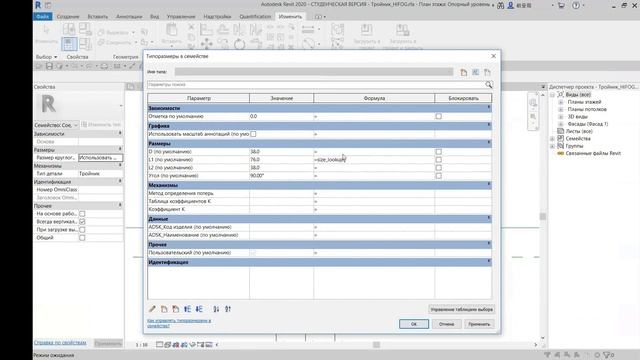
Task: Tick the lock checkbox for parameter L2
Action: tap(438, 168)
